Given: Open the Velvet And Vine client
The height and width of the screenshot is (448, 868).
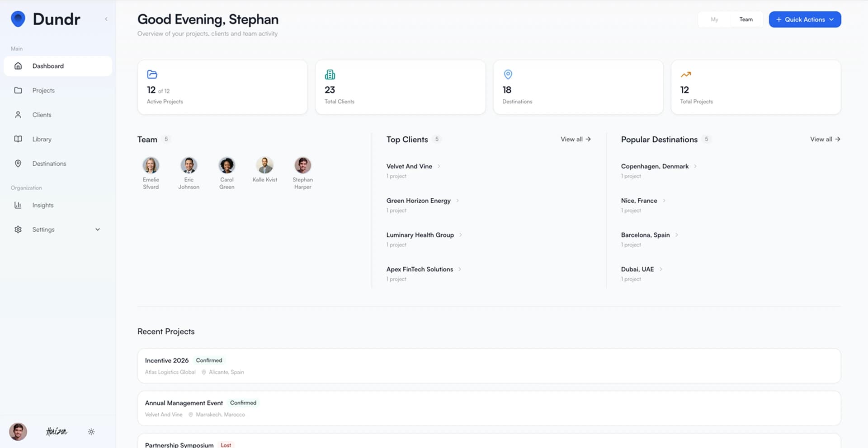Looking at the screenshot, I should (409, 166).
